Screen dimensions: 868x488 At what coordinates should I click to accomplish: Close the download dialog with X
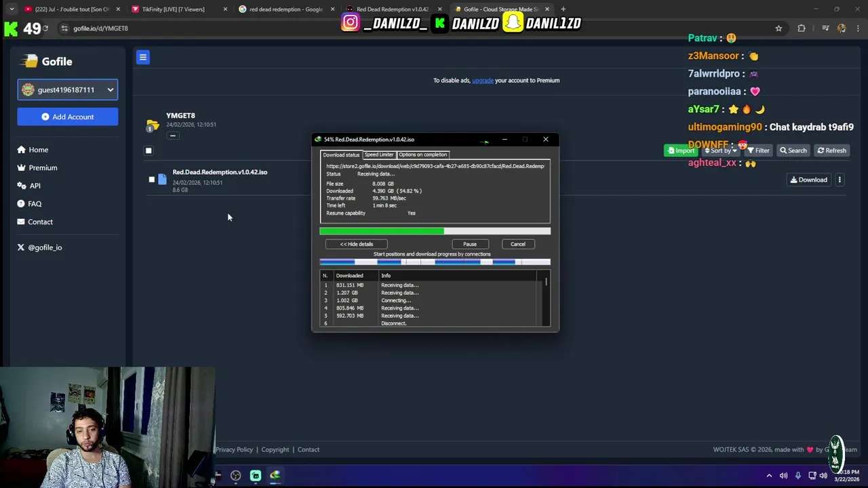(x=545, y=140)
